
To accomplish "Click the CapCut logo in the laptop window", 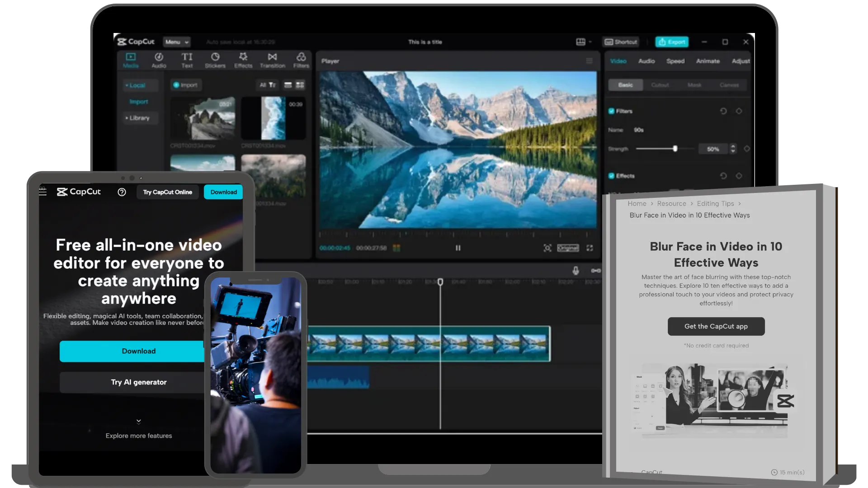I will point(136,42).
